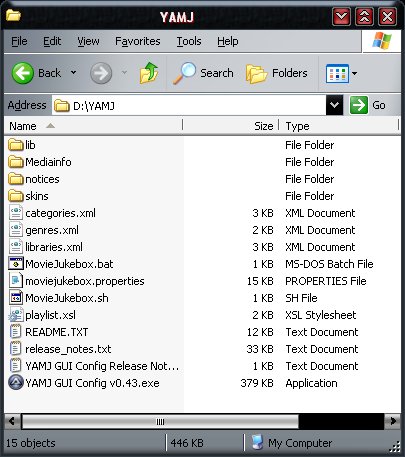The width and height of the screenshot is (405, 457).
Task: Click the address bar folder icon
Action: tap(62, 106)
